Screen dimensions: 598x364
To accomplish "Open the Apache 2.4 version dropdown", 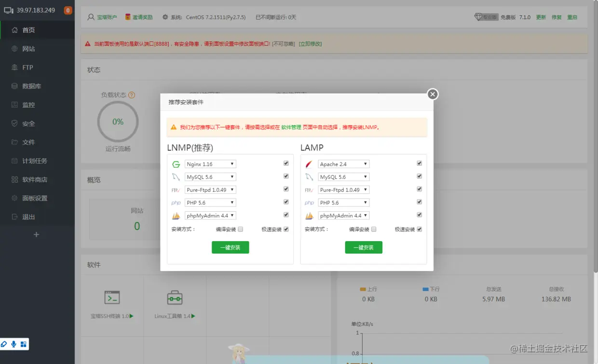I will [343, 164].
